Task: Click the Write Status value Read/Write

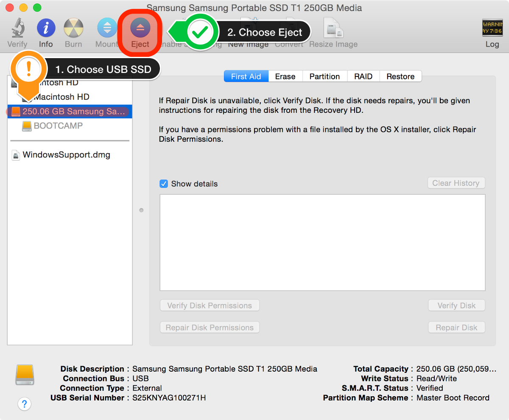Action: (x=436, y=378)
